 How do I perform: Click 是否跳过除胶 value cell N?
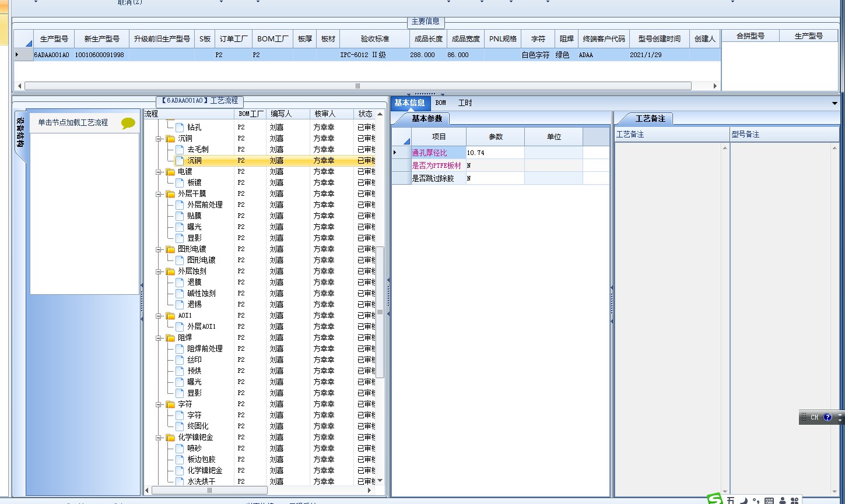496,178
